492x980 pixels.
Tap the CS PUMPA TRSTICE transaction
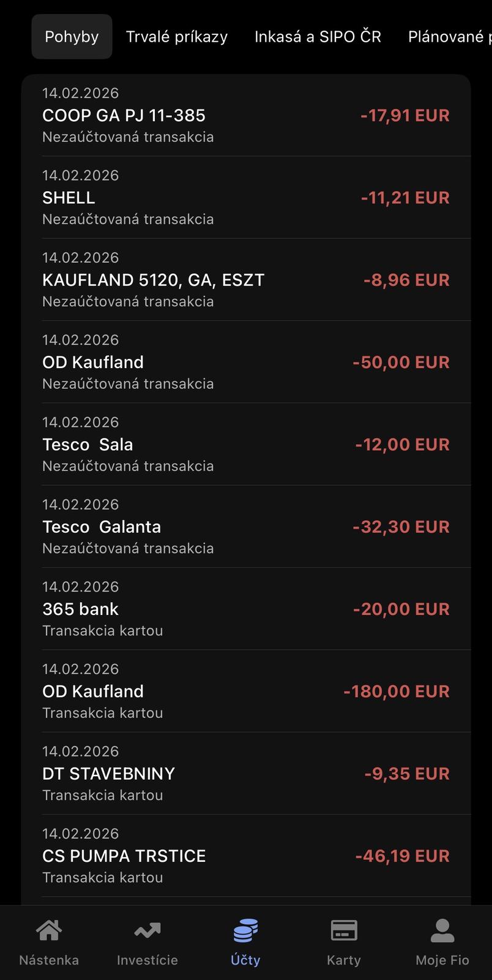coord(184,856)
